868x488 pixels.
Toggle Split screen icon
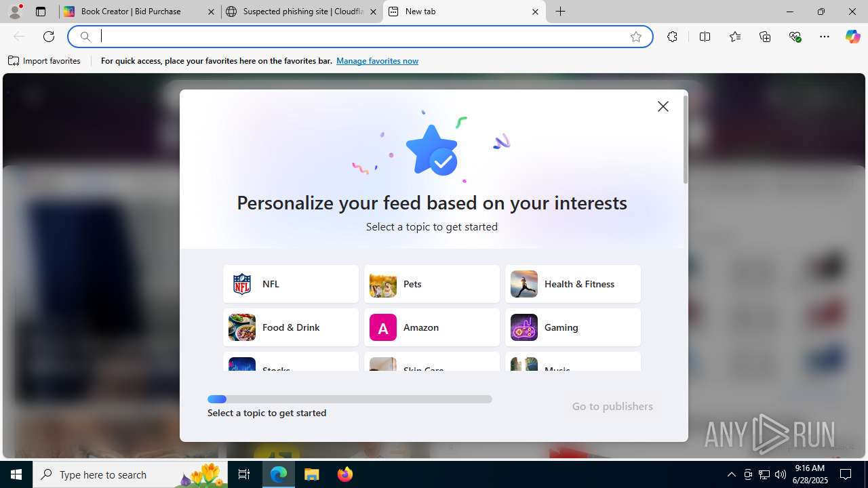click(x=705, y=37)
